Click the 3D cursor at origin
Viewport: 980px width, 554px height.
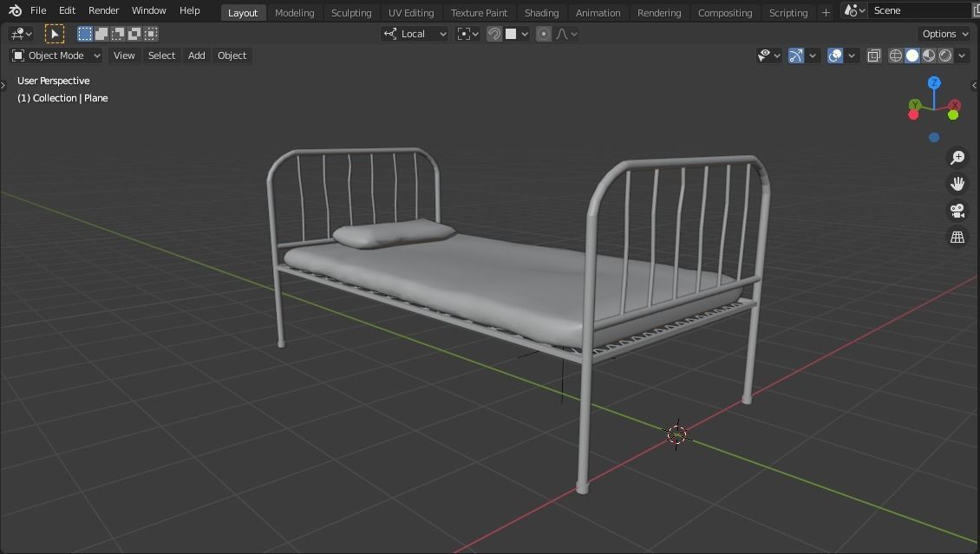click(676, 434)
